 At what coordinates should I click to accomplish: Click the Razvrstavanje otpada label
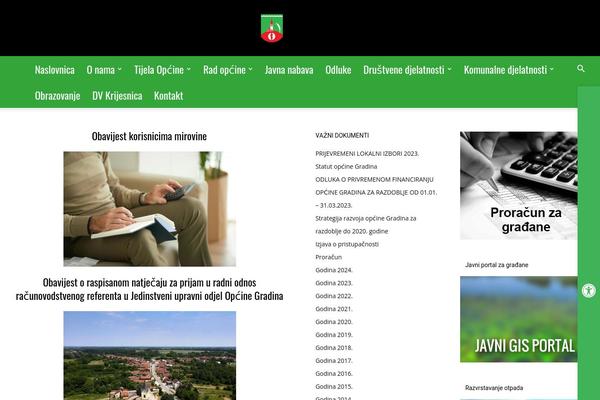pyautogui.click(x=494, y=388)
